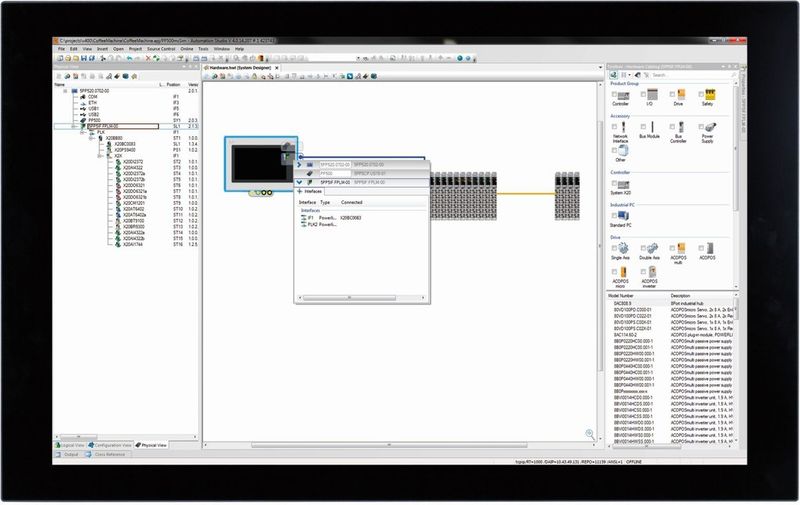Check the Power Supply checkbox

click(701, 127)
